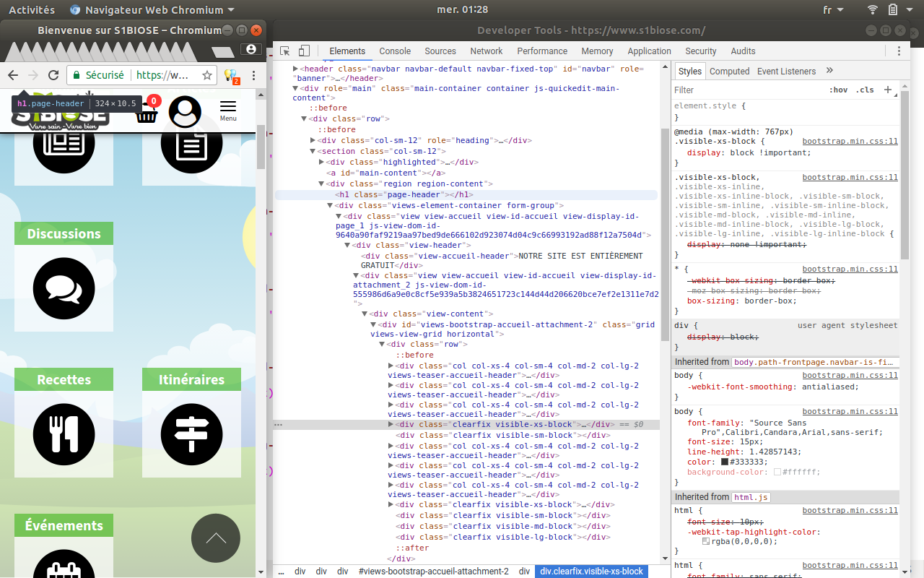Reload the S1BIOSE page
Screen dimensions: 924x578
pos(53,74)
